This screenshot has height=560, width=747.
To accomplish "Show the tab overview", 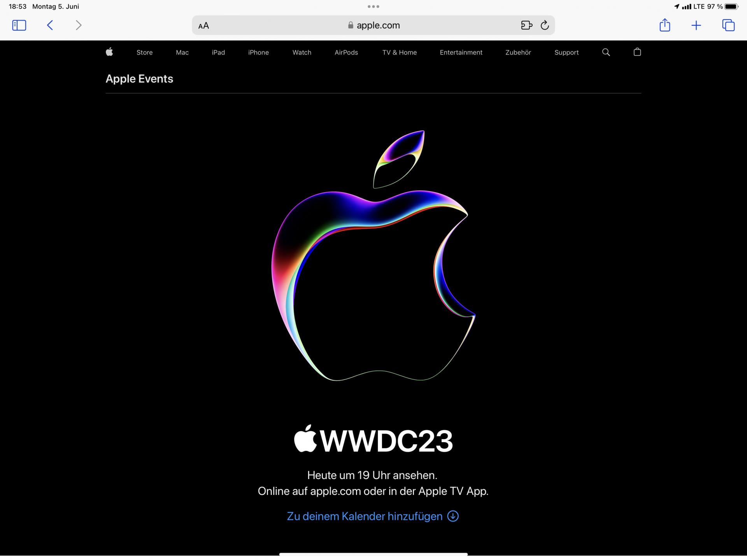I will pyautogui.click(x=728, y=25).
